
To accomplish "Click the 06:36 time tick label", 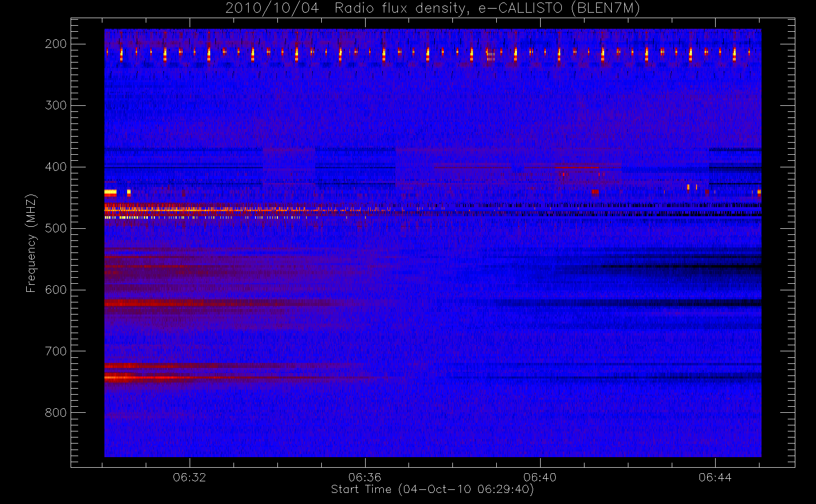I will pos(365,477).
